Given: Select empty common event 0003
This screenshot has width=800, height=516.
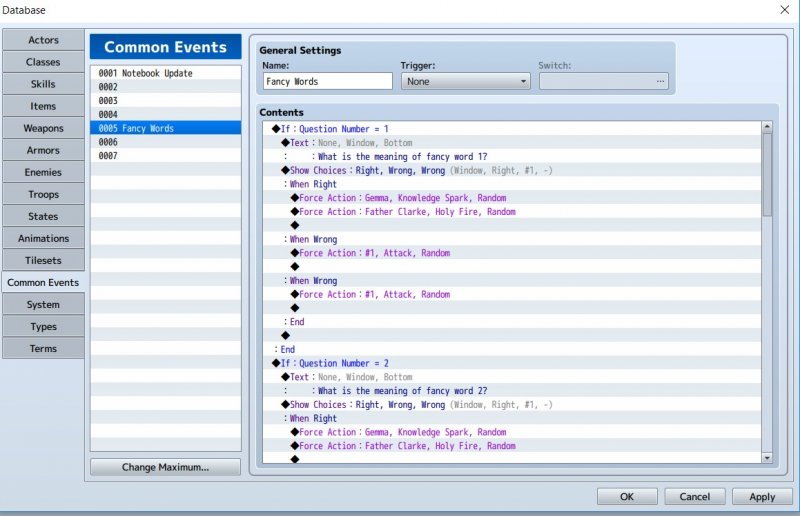Looking at the screenshot, I should point(166,101).
